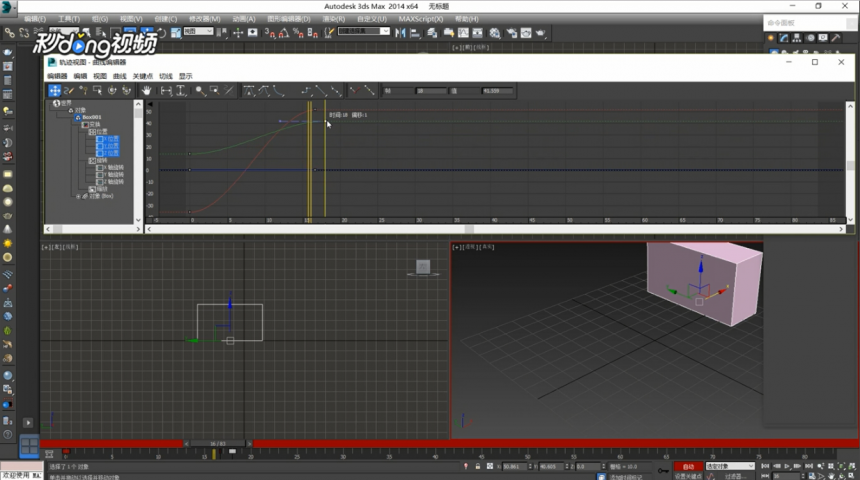Click current frame number field
The height and width of the screenshot is (480, 860).
[x=786, y=476]
